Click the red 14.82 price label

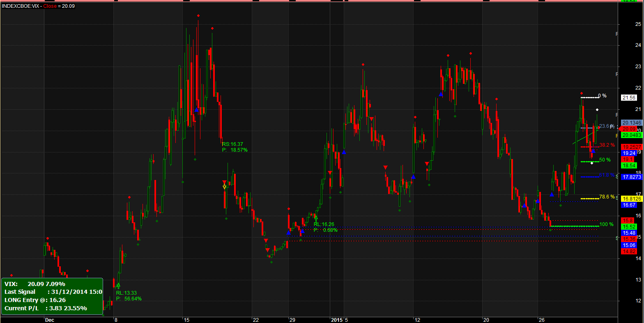[629, 251]
